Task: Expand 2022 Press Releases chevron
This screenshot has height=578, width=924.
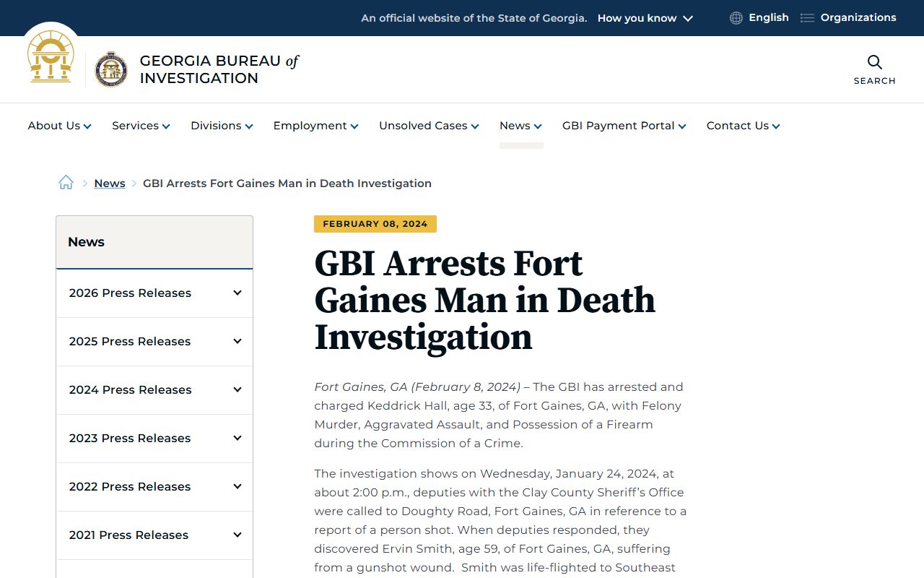Action: coord(237,486)
